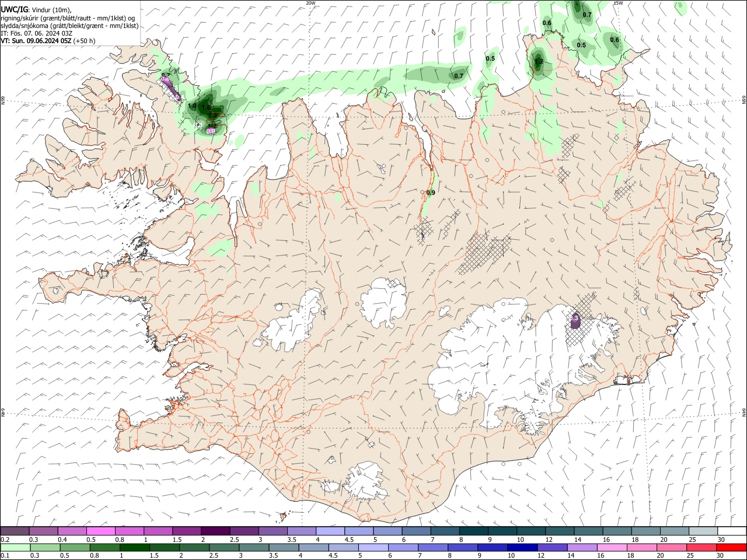Pick the lavender 5 mm rain legend swatch
The image size is (747, 560).
(372, 548)
